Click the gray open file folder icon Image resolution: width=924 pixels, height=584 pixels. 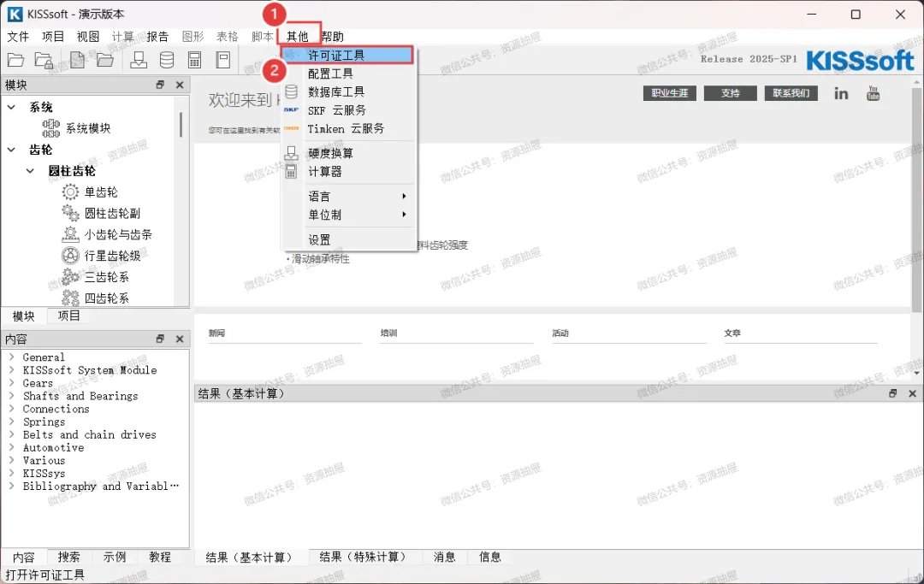click(x=105, y=60)
